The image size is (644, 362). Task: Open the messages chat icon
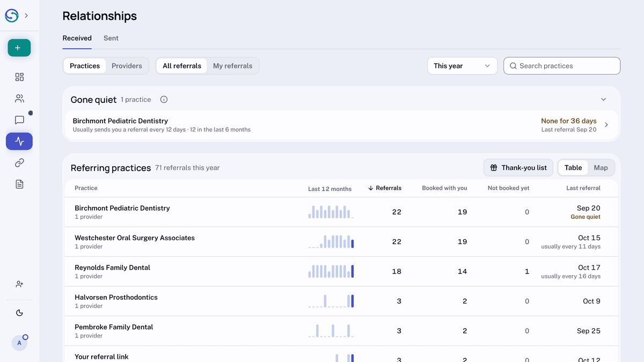(x=19, y=120)
